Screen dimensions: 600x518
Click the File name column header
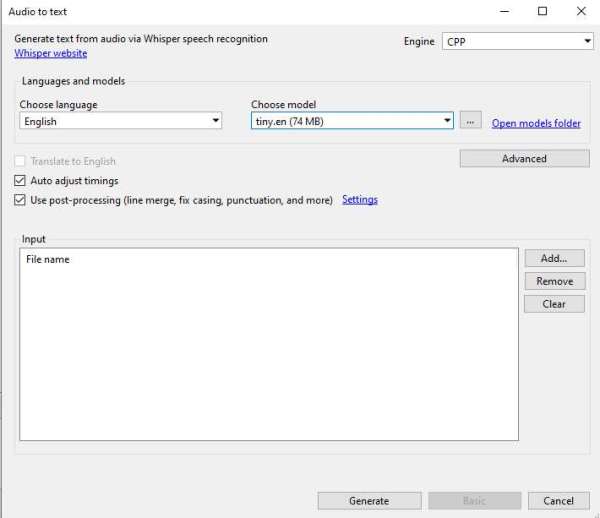coord(48,260)
